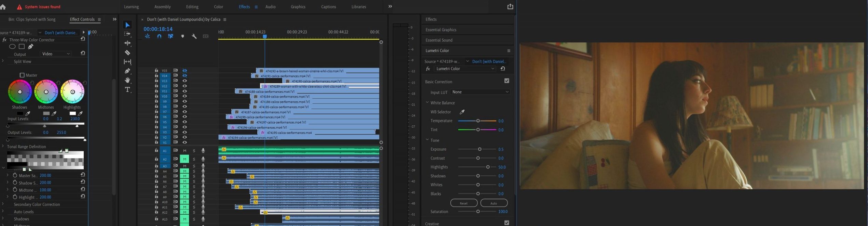Mute audio track A1
The height and width of the screenshot is (226, 868).
[185, 151]
